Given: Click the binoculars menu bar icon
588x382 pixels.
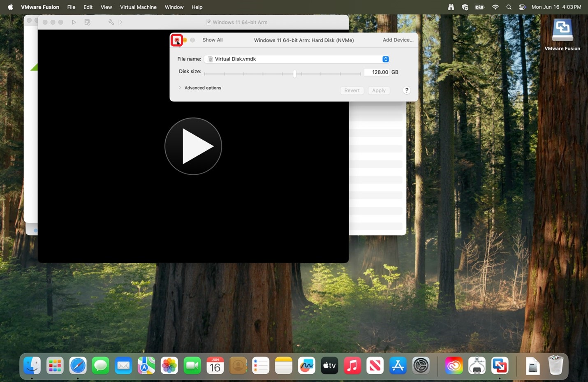Looking at the screenshot, I should tap(451, 7).
